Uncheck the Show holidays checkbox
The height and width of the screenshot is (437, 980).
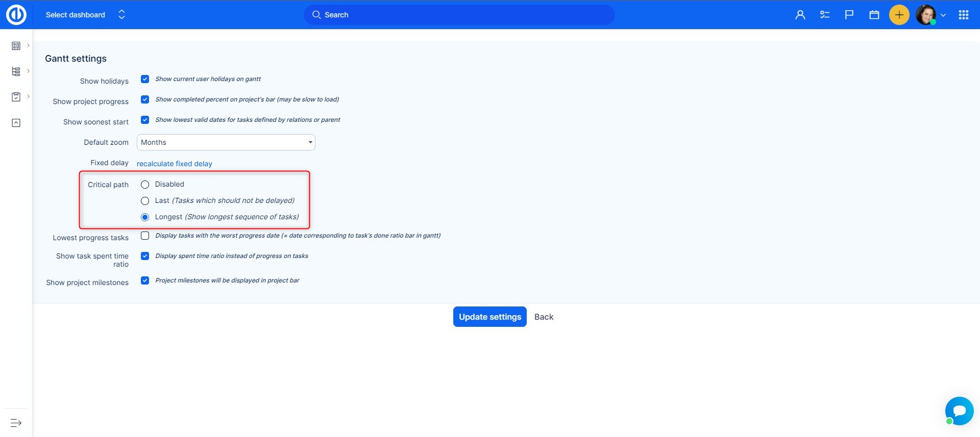coord(145,79)
